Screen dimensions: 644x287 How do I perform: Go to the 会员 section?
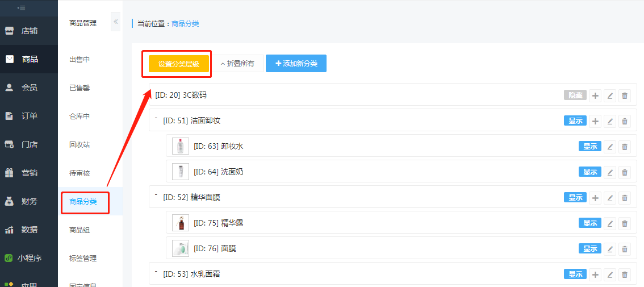coord(29,88)
